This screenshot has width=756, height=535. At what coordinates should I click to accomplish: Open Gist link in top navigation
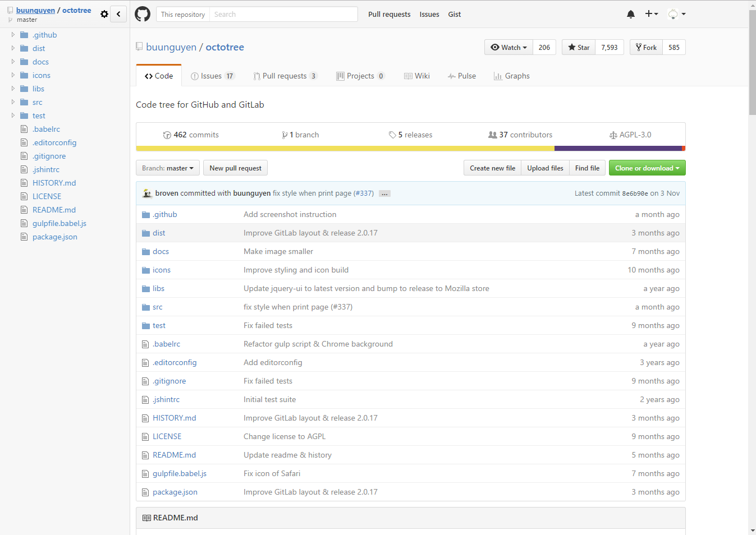click(x=455, y=15)
